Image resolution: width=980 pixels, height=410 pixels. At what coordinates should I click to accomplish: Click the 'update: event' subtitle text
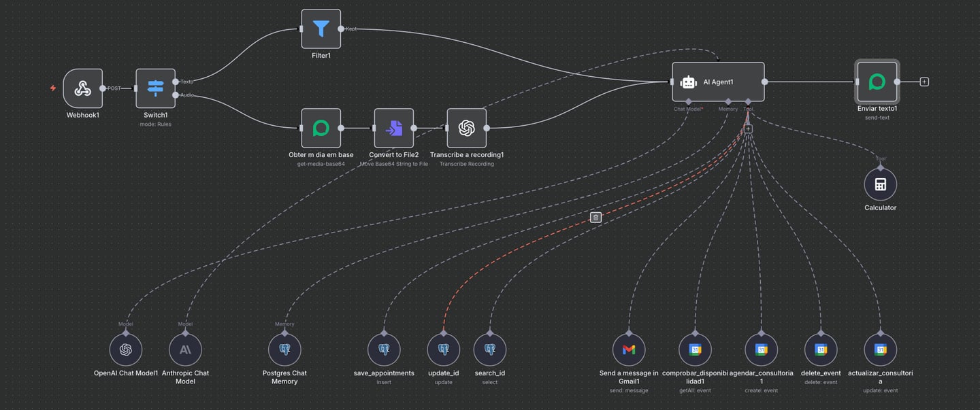(x=881, y=391)
